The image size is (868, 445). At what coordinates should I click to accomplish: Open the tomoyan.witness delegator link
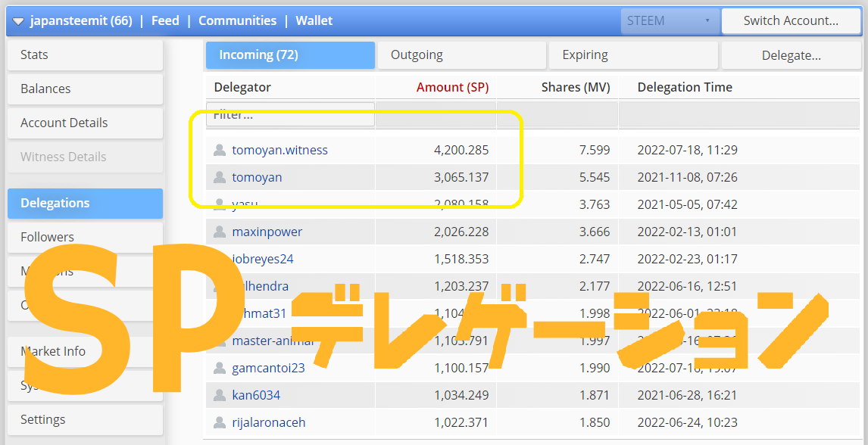tap(279, 151)
